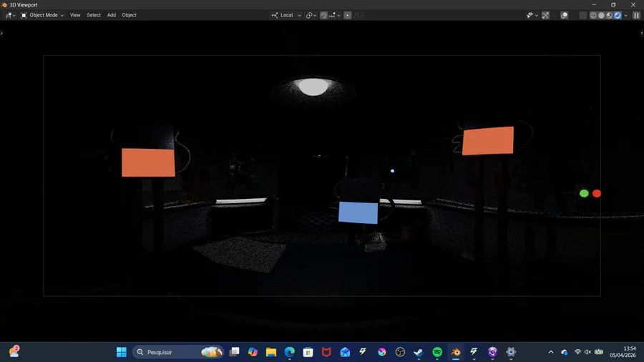
Task: Click the Pesquisar taskbar search box
Action: coord(178,352)
